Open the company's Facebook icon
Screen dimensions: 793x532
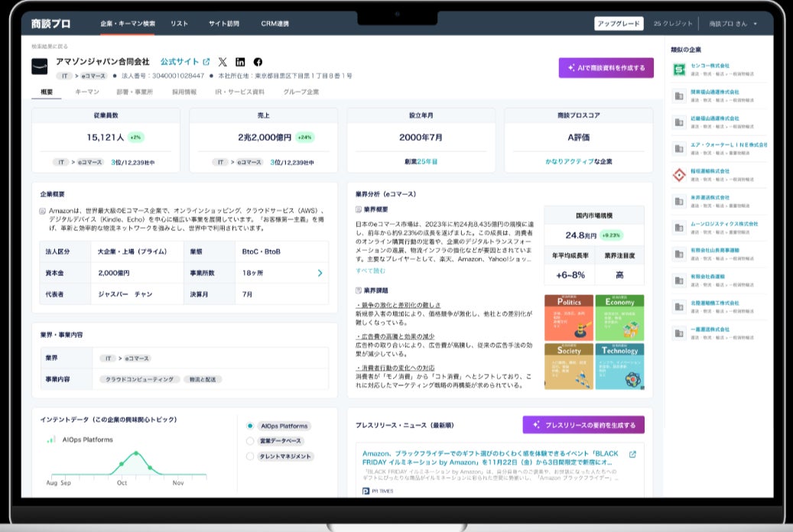tap(258, 62)
